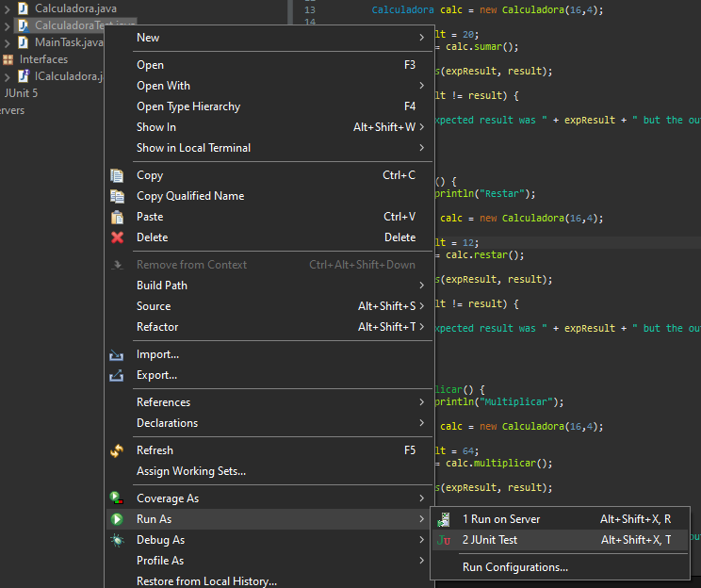Image resolution: width=701 pixels, height=588 pixels.
Task: Click calc.restar(); code in editor
Action: [x=484, y=254]
